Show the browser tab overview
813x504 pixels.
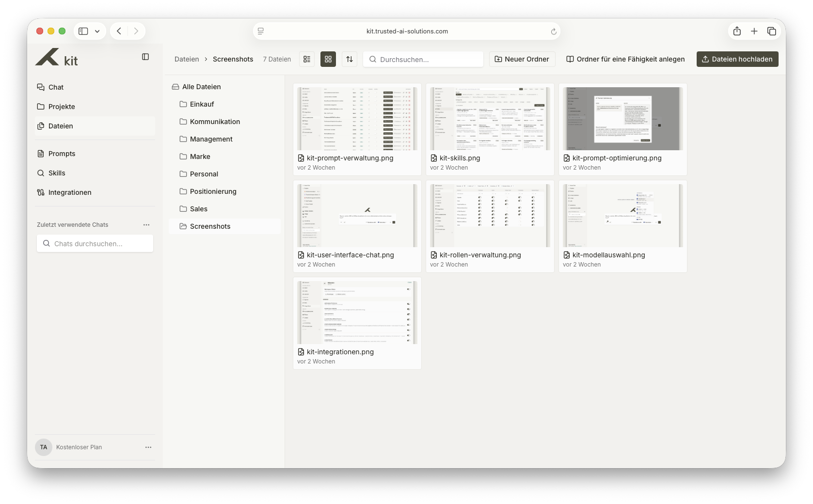click(772, 31)
